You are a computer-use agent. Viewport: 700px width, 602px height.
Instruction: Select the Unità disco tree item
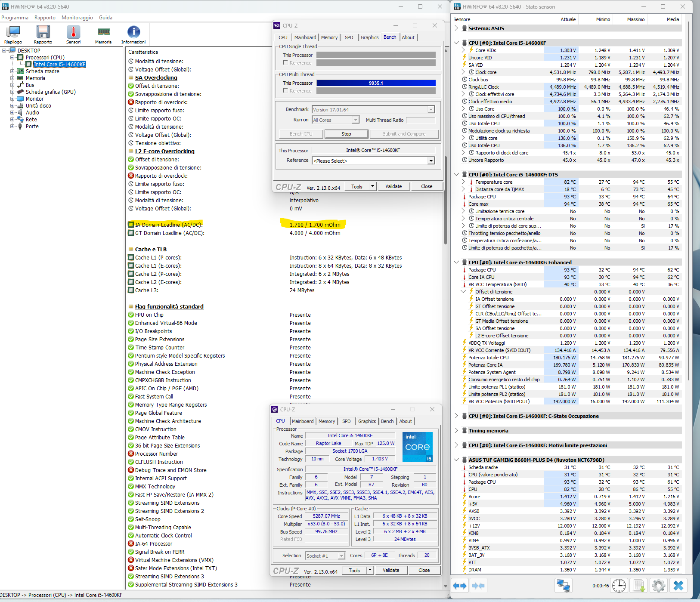click(x=38, y=106)
